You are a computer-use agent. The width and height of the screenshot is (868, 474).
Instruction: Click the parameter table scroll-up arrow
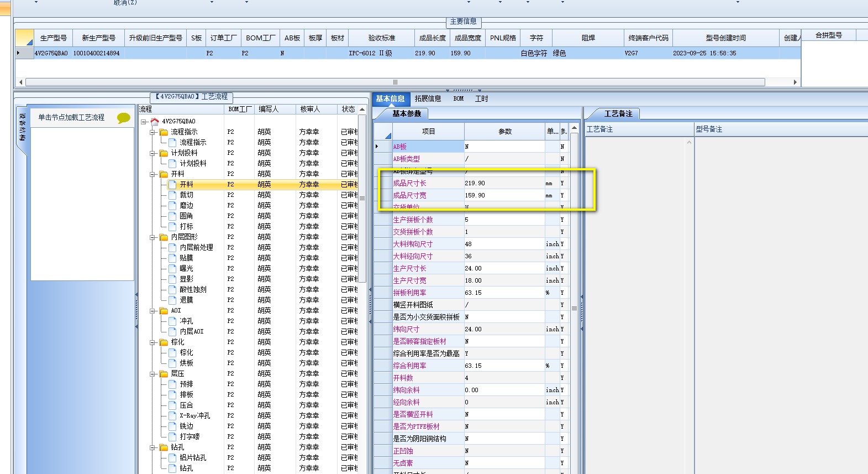(574, 128)
